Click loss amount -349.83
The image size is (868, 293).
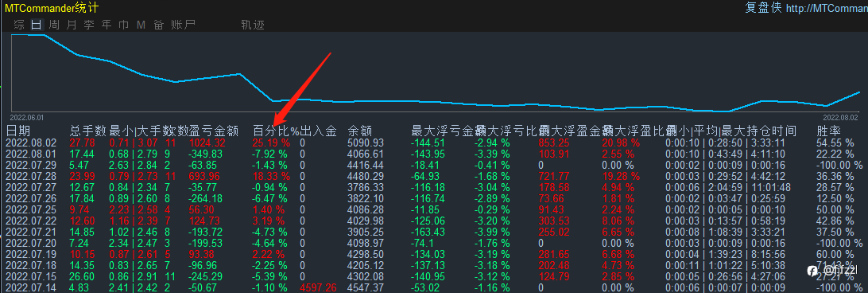point(205,154)
